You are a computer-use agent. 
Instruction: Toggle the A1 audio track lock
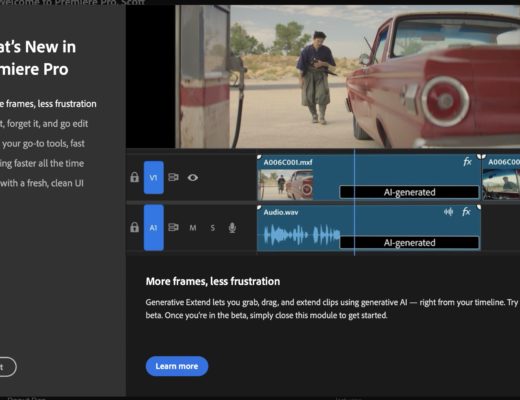[134, 227]
